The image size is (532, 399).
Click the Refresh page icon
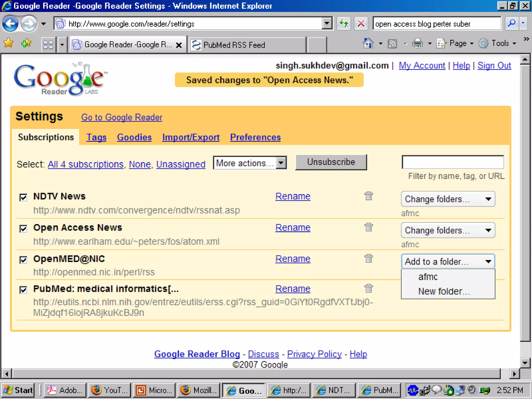344,24
